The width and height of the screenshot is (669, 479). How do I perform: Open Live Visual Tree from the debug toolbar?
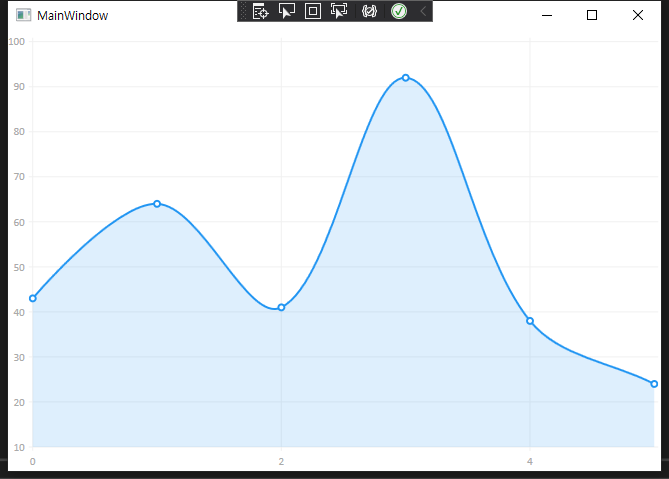[260, 11]
